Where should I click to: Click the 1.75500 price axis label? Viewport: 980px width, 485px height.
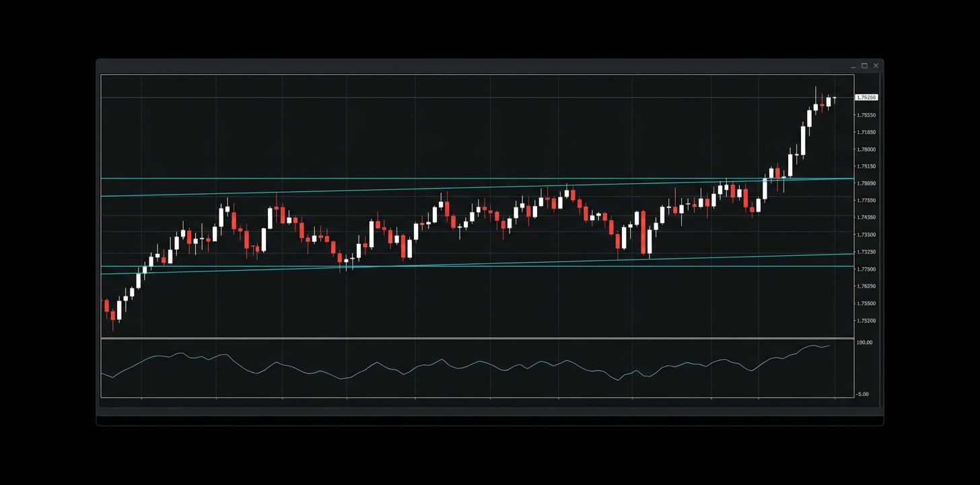pos(866,304)
